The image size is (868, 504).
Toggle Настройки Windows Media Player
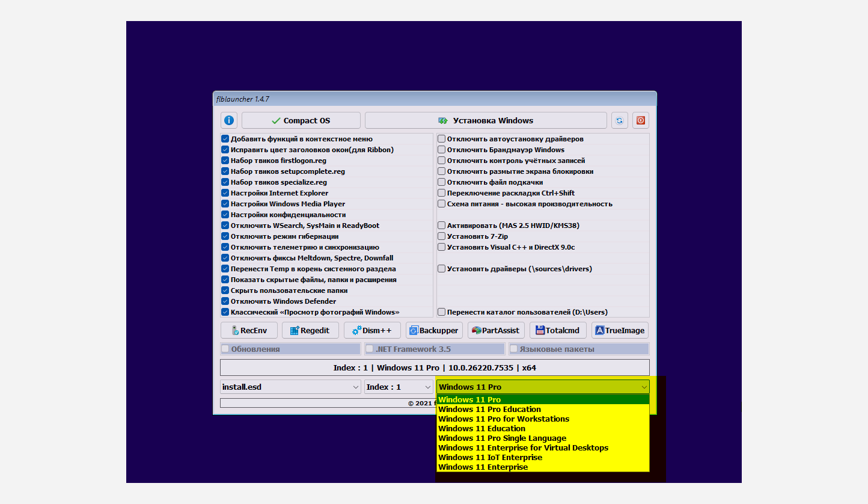[225, 204]
